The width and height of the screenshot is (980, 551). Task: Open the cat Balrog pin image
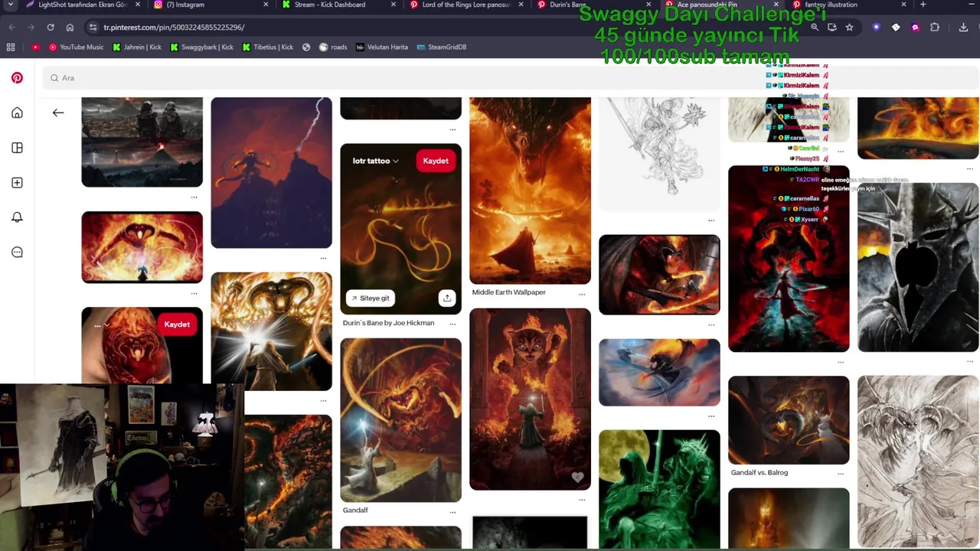point(530,399)
